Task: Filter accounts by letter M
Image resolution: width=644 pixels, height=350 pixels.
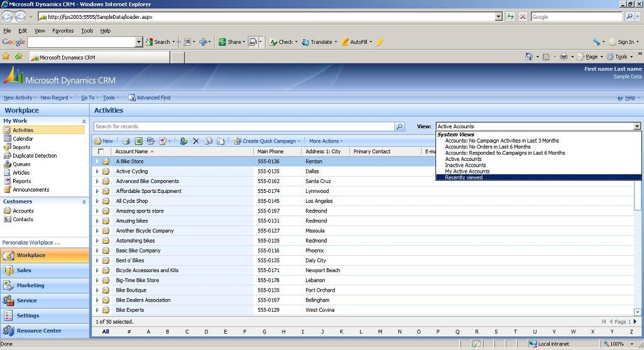Action: pos(380,332)
